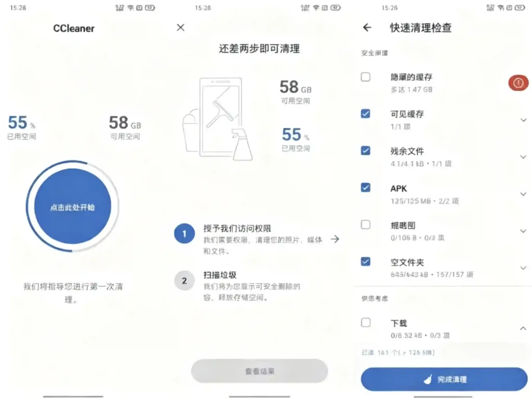Tap the arrow next to the permission step
Image resolution: width=532 pixels, height=399 pixels.
tap(336, 239)
